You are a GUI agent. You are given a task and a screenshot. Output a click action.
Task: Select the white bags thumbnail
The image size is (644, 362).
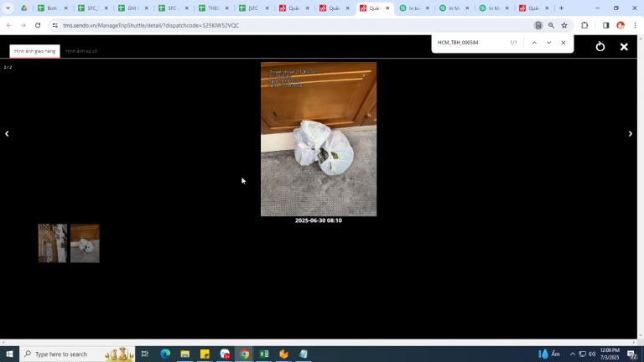click(x=85, y=243)
